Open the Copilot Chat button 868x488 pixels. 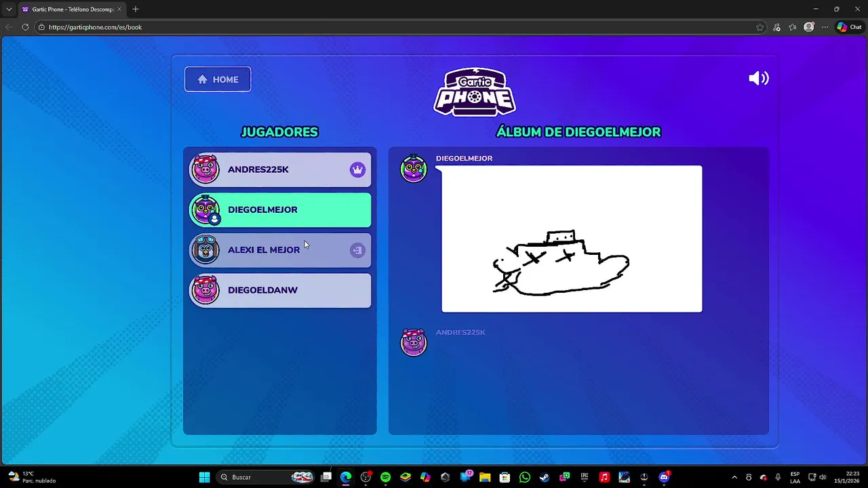point(849,27)
